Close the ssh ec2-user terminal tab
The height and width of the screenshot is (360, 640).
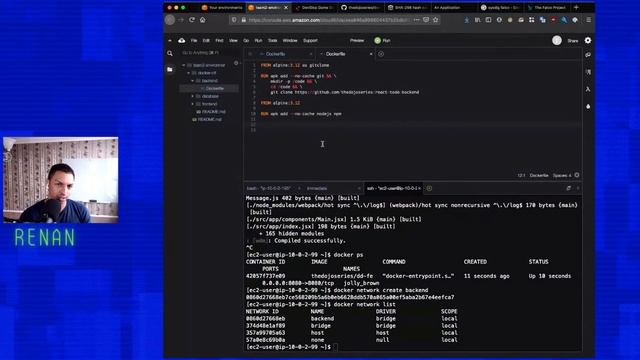(419, 188)
